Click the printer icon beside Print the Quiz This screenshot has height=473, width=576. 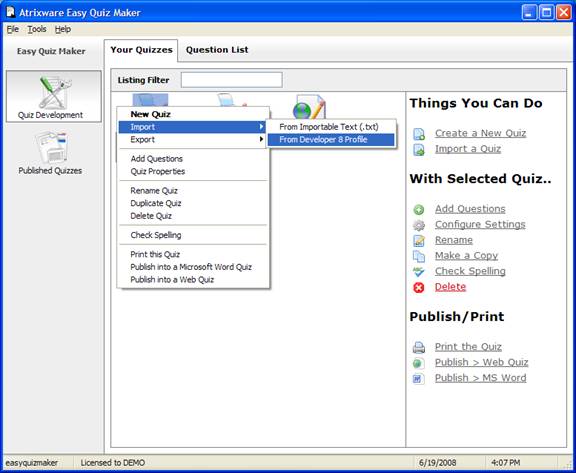pos(419,347)
